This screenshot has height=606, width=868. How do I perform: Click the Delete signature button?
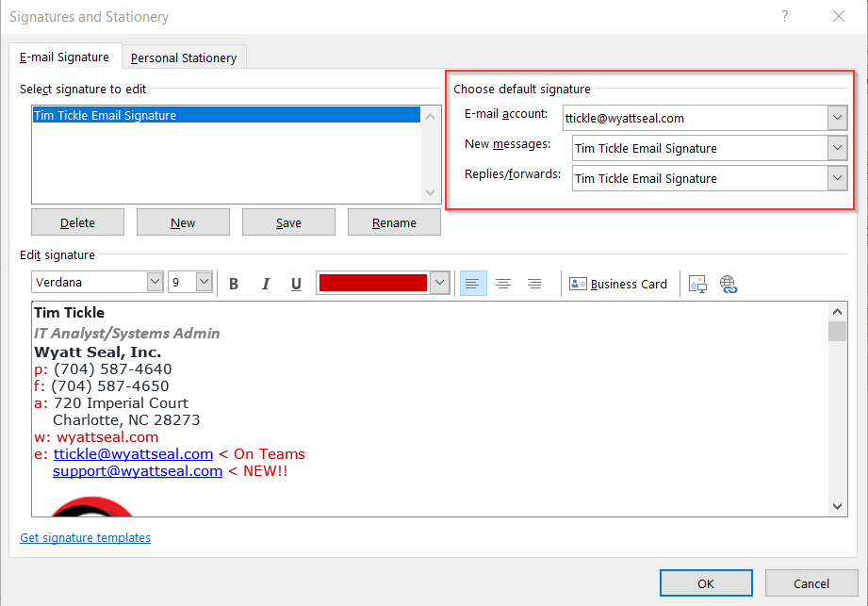[x=77, y=222]
